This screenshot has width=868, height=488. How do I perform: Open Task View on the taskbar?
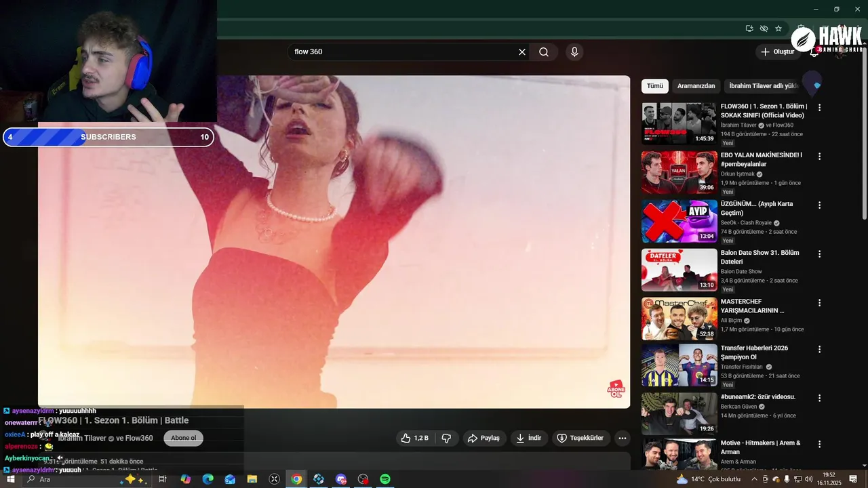click(163, 479)
